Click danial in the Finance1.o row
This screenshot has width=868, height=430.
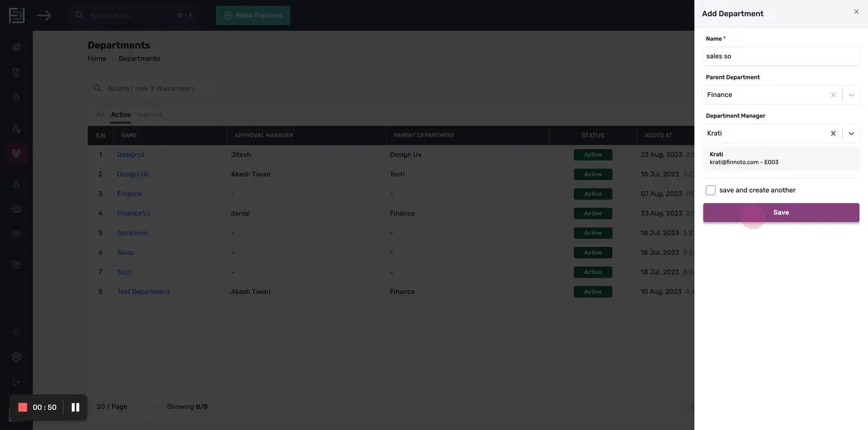pyautogui.click(x=240, y=213)
